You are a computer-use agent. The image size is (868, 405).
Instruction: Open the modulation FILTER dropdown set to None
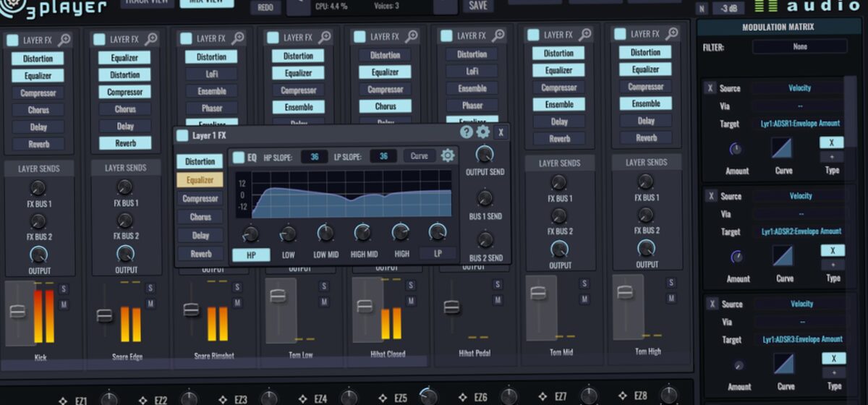pos(799,46)
